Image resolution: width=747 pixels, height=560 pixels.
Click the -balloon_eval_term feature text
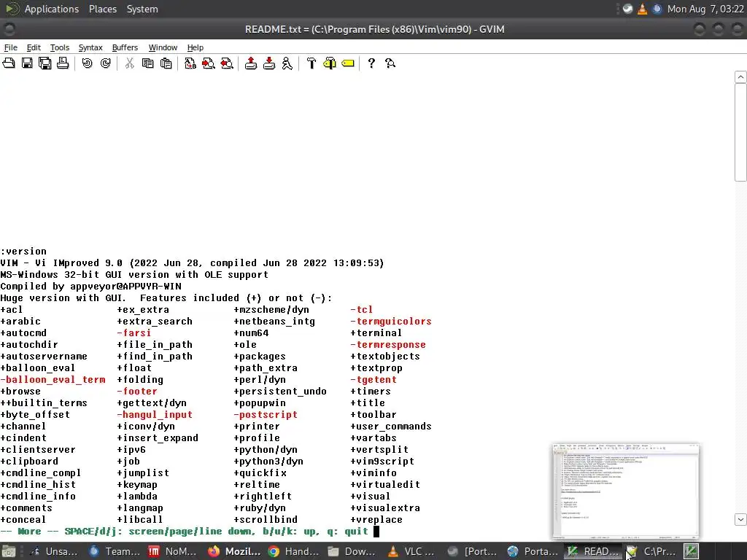53,379
